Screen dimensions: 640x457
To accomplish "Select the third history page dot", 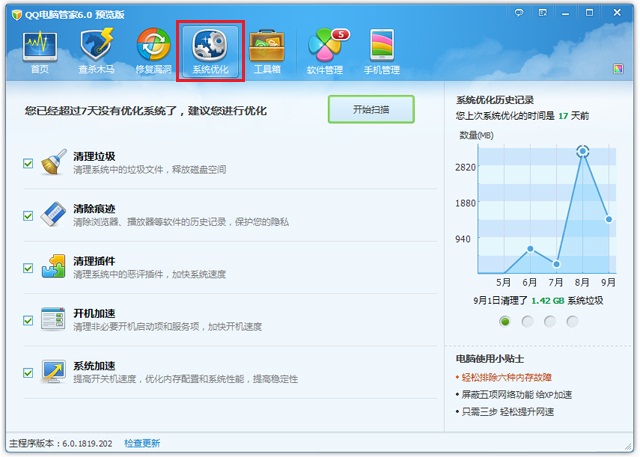I will click(550, 322).
